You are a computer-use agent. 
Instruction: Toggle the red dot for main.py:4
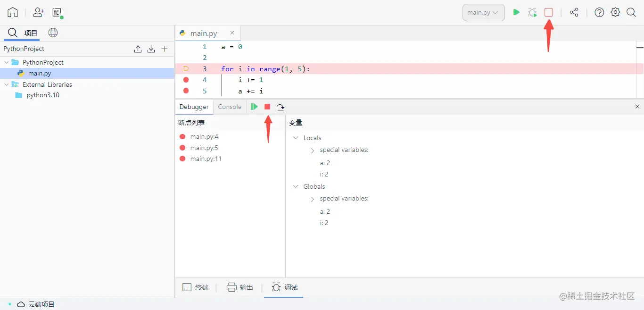182,137
